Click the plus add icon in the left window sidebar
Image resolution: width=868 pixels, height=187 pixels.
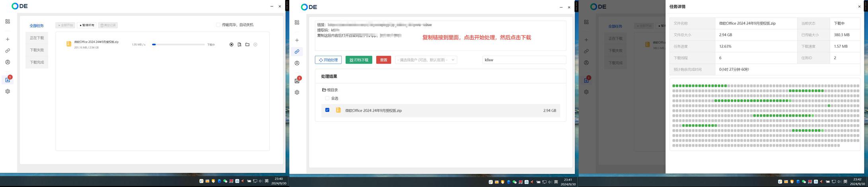(x=8, y=39)
